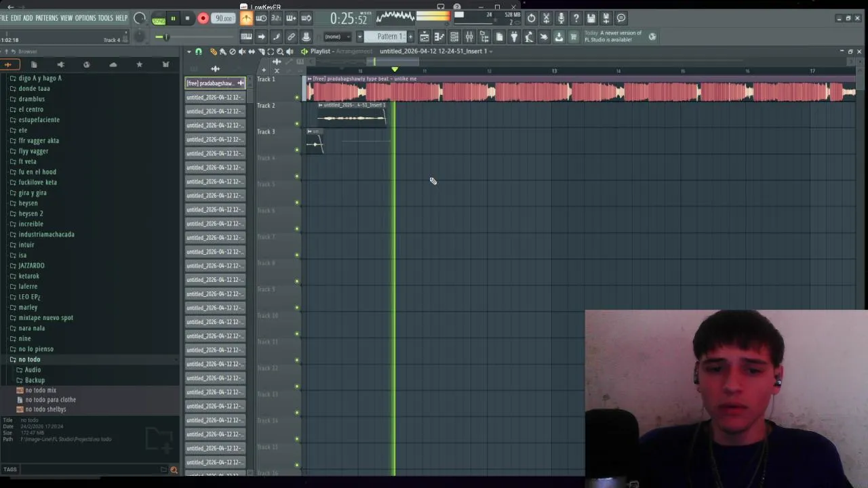Open the EDIT menu
This screenshot has width=868, height=488.
[x=16, y=18]
